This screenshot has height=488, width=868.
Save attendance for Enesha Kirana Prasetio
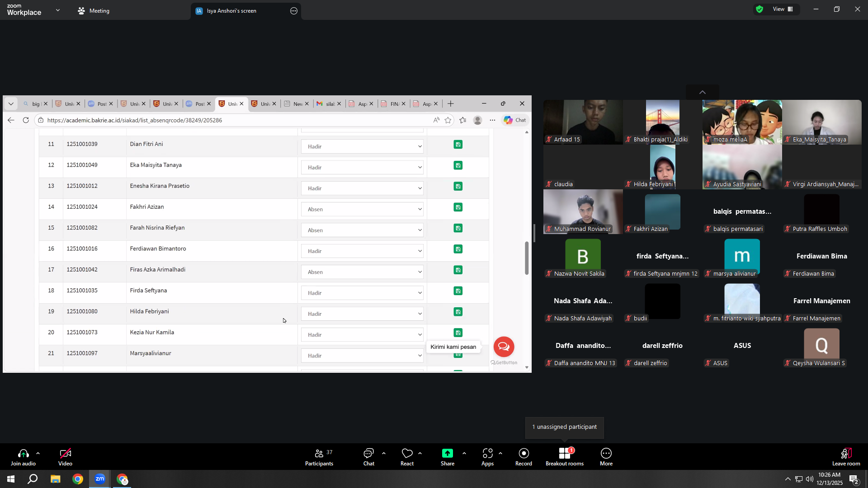[x=458, y=186]
